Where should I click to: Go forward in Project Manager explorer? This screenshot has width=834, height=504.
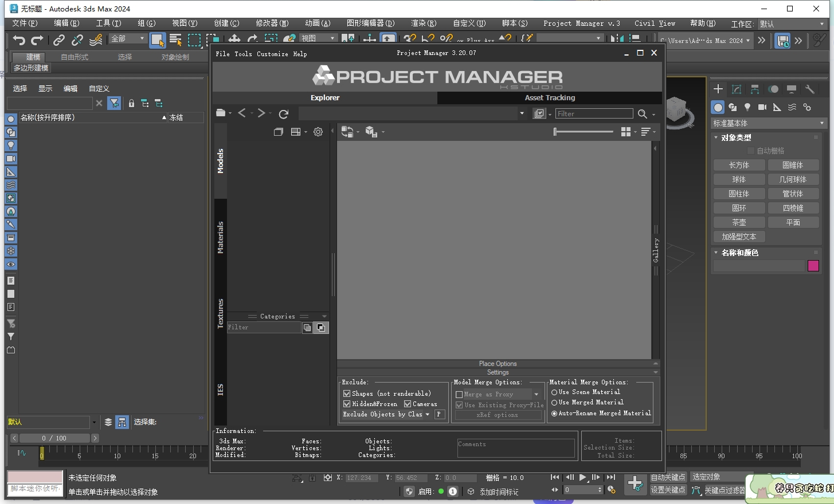click(x=261, y=113)
